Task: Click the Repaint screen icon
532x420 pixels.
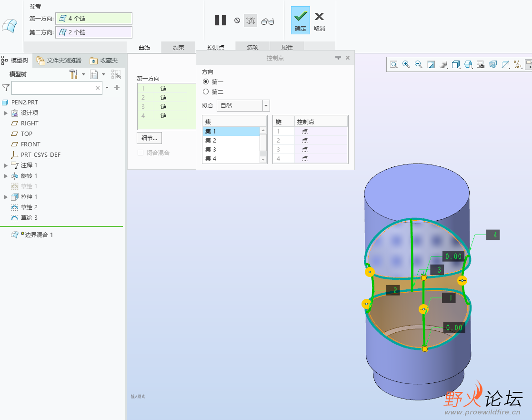Action: (x=431, y=64)
